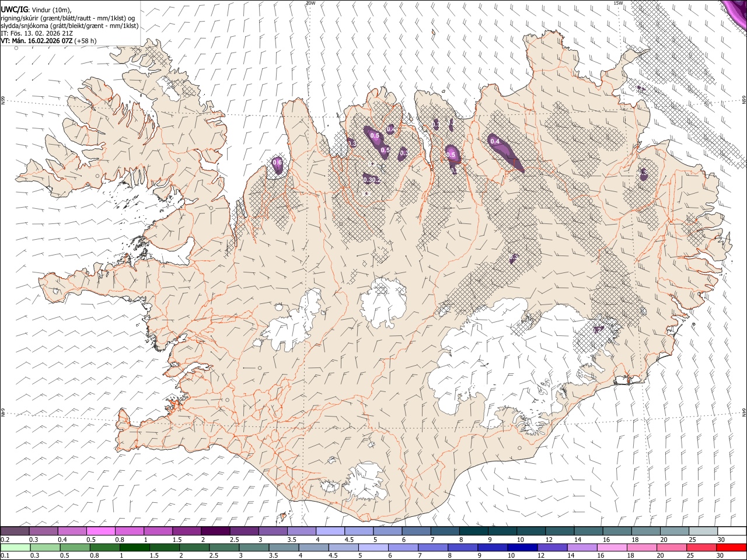This screenshot has height=560, width=747.
Task: Click the '0.4' precipitation value on map
Action: click(x=495, y=141)
